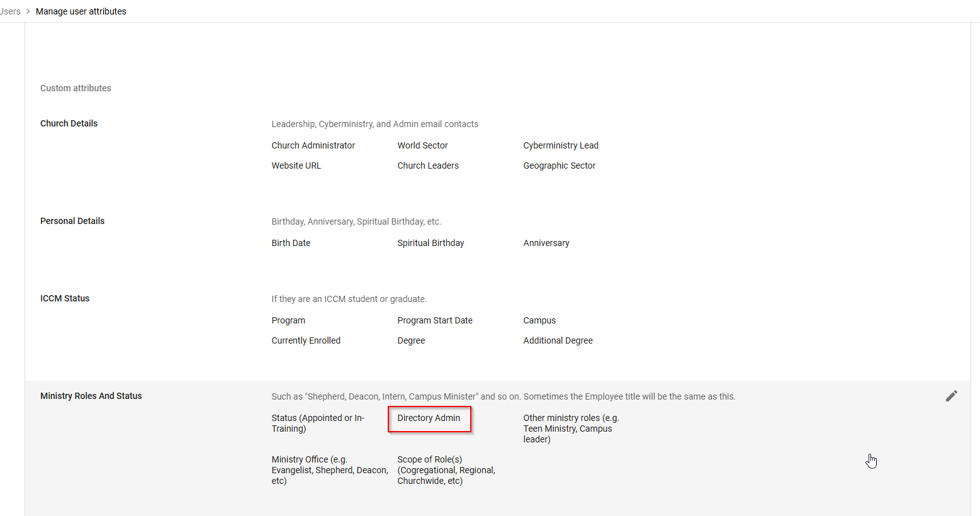The width and height of the screenshot is (980, 516).
Task: Click the pencil edit icon for Ministry Roles
Action: click(951, 396)
